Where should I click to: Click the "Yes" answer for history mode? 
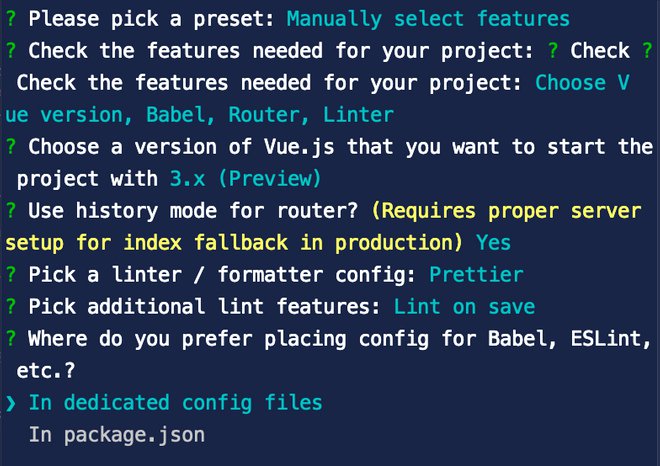[493, 243]
